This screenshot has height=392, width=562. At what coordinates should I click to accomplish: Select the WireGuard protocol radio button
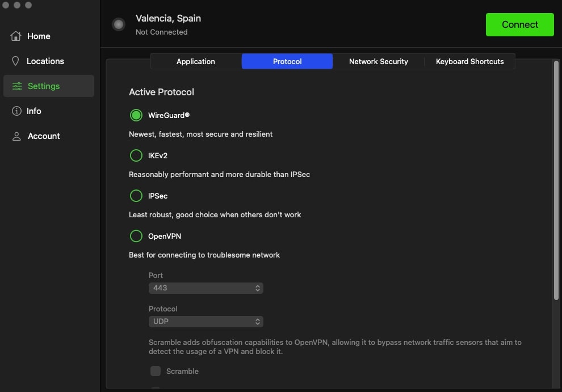coord(136,115)
